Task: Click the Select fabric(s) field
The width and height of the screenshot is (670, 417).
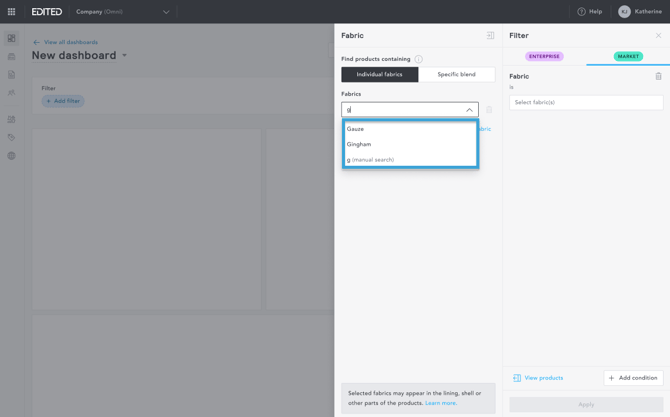Action: click(585, 102)
